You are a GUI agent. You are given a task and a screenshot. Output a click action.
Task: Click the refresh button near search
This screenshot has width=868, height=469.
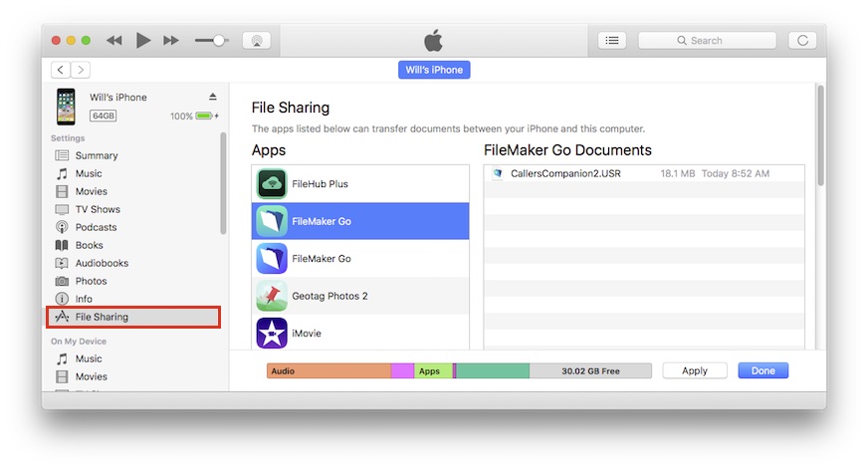(x=801, y=41)
